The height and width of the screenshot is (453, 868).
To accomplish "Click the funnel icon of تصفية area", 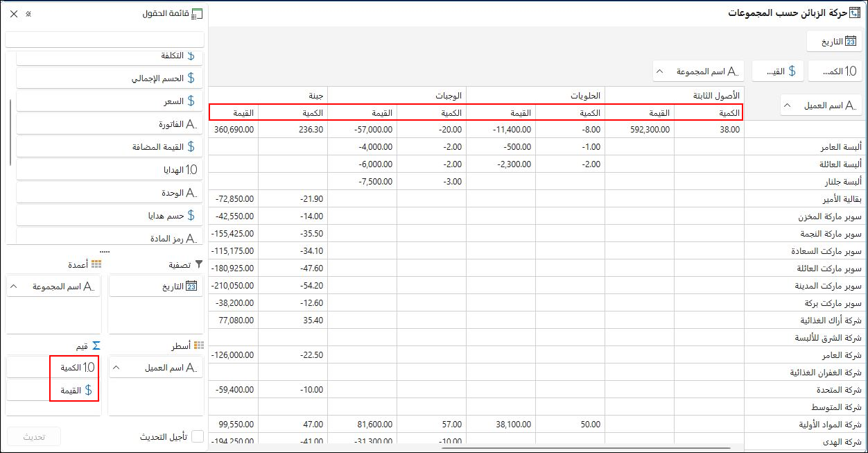I will (x=199, y=264).
